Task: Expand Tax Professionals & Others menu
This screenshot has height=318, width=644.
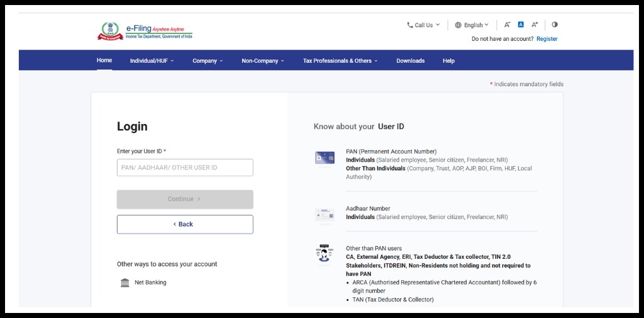Action: pyautogui.click(x=340, y=61)
